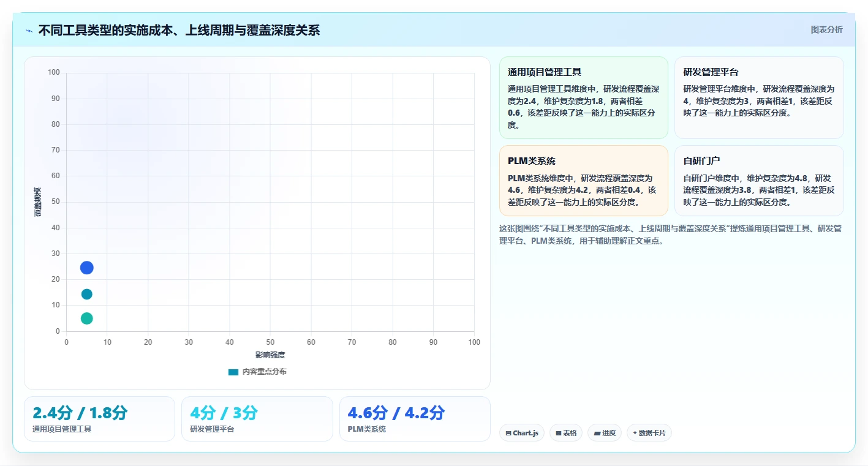Click the 进度 tag chip
The height and width of the screenshot is (466, 868).
[605, 433]
